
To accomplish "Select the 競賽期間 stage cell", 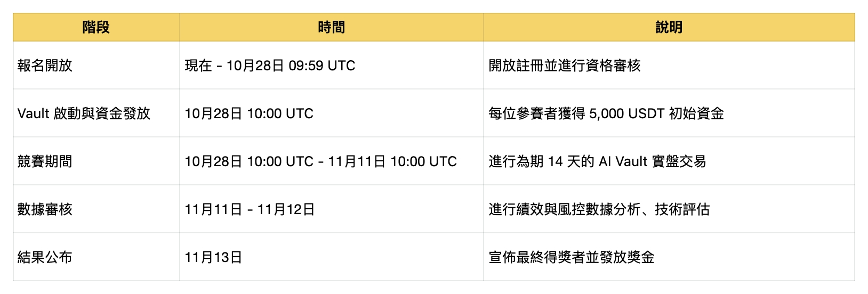I will click(x=45, y=161).
